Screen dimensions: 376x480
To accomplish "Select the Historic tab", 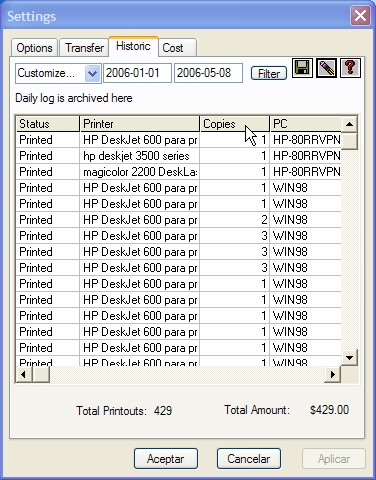I will pos(133,46).
